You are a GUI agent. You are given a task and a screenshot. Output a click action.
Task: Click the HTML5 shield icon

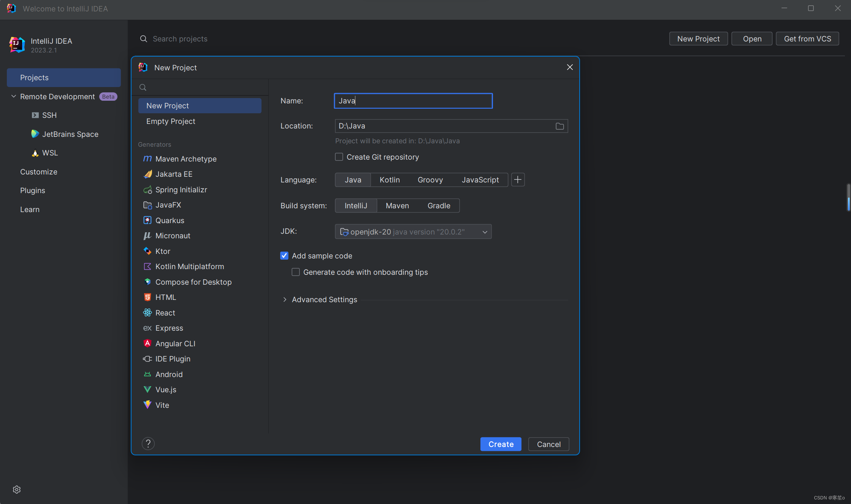[147, 297]
